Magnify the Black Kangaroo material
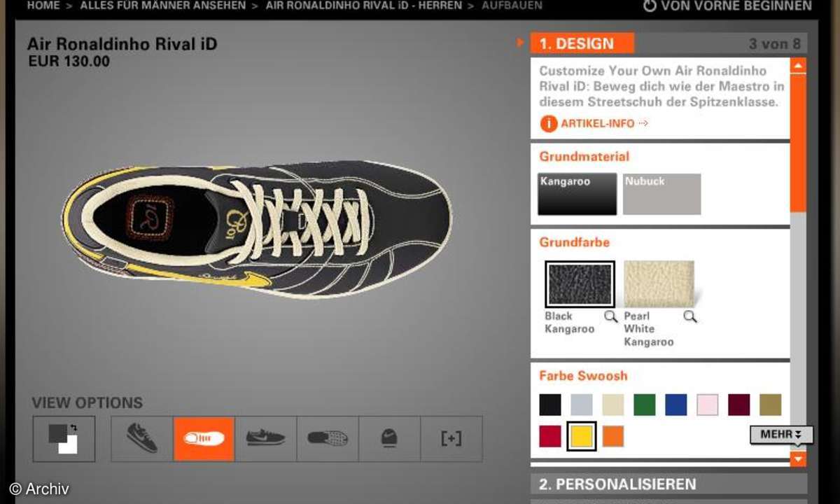 (x=610, y=316)
